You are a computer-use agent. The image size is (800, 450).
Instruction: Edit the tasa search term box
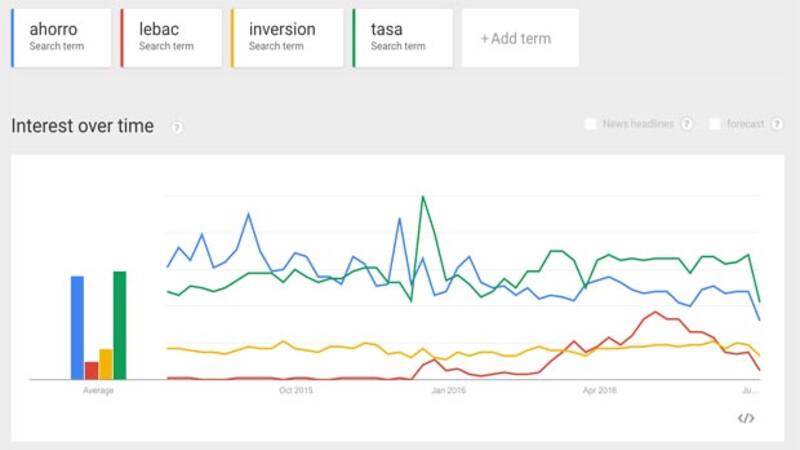(x=398, y=38)
